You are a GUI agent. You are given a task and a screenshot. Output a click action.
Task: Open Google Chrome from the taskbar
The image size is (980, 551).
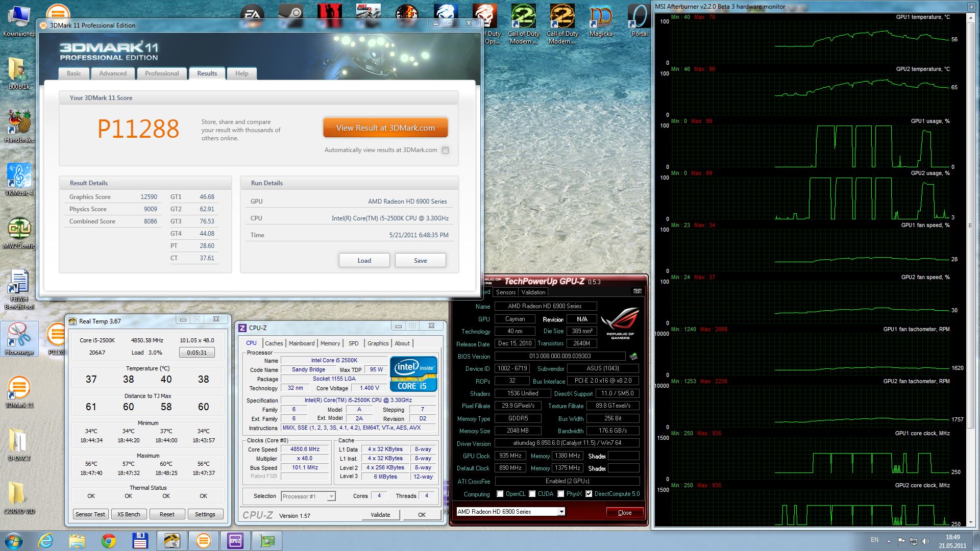click(108, 541)
